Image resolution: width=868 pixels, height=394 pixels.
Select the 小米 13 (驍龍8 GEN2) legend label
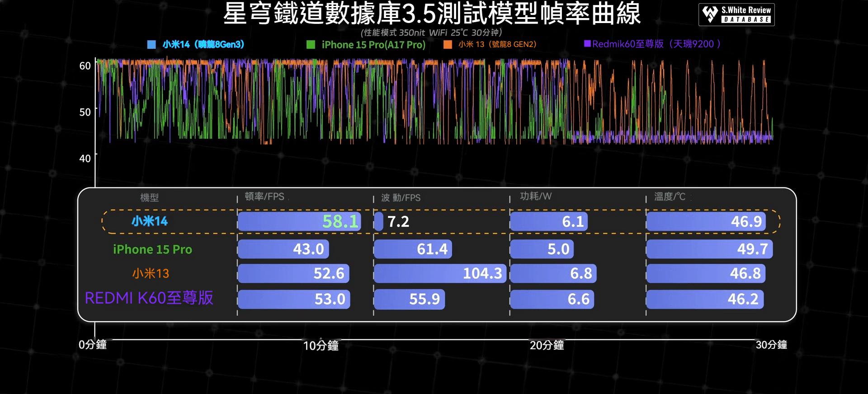tap(497, 44)
